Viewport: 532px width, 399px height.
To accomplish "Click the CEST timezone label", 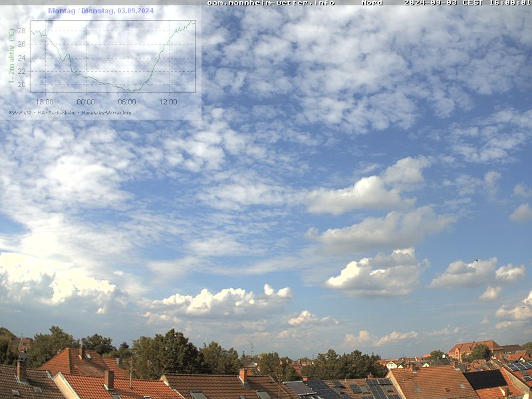I will 471,3.
